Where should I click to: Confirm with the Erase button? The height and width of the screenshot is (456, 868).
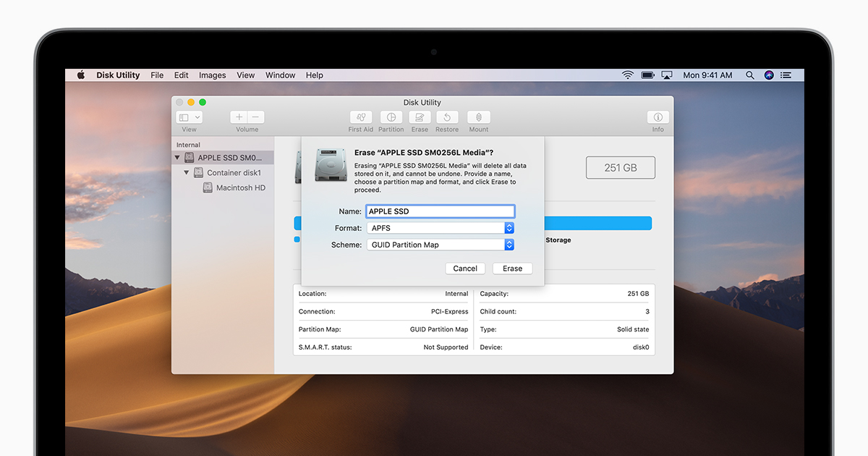(512, 269)
